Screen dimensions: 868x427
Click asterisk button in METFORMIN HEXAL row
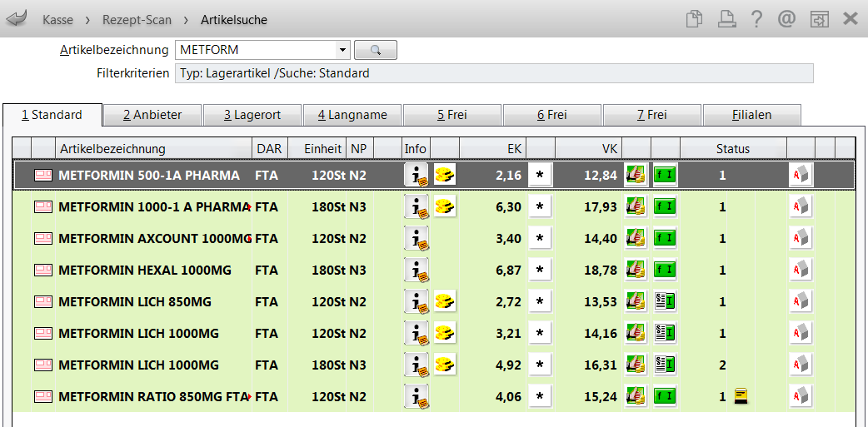(x=541, y=270)
